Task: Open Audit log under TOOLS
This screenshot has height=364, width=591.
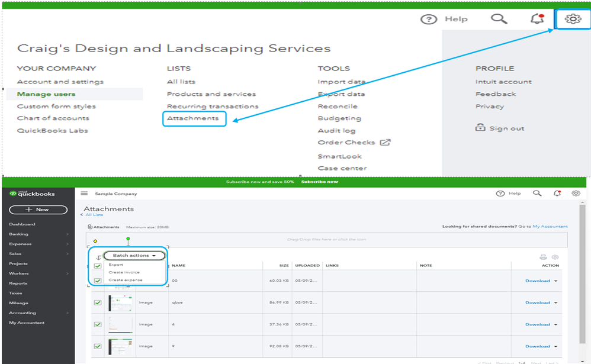Action: [336, 130]
